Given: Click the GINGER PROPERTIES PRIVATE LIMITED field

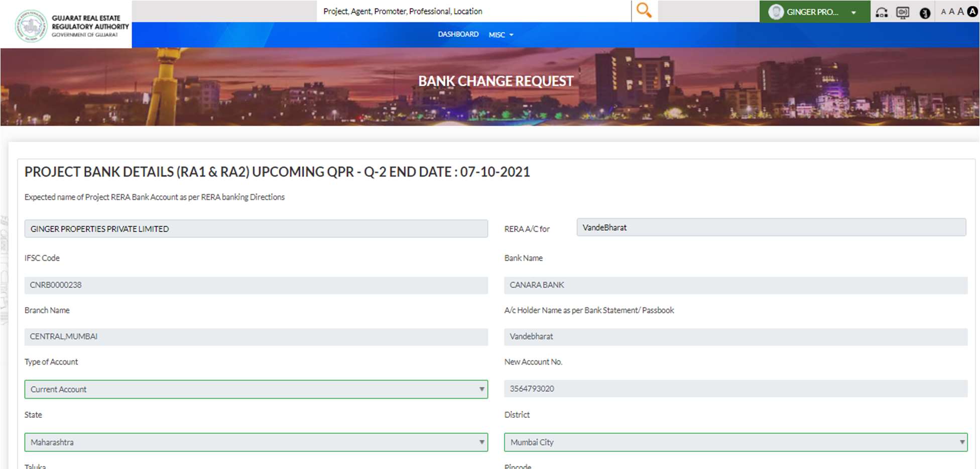Looking at the screenshot, I should point(256,228).
